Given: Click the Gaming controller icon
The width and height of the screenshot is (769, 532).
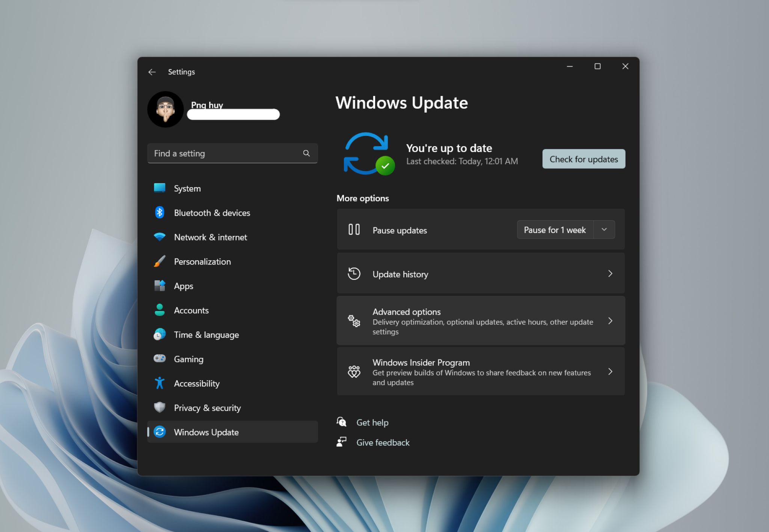Looking at the screenshot, I should pyautogui.click(x=160, y=359).
